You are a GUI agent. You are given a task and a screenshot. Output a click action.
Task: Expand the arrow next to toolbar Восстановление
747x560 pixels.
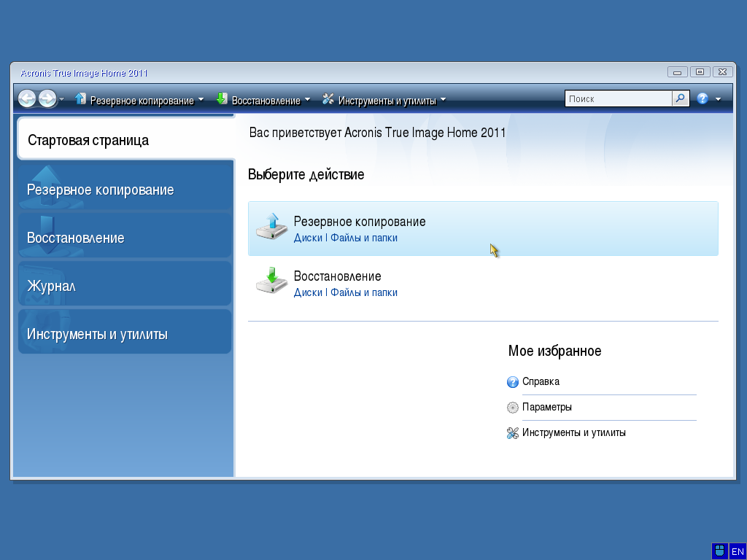307,99
